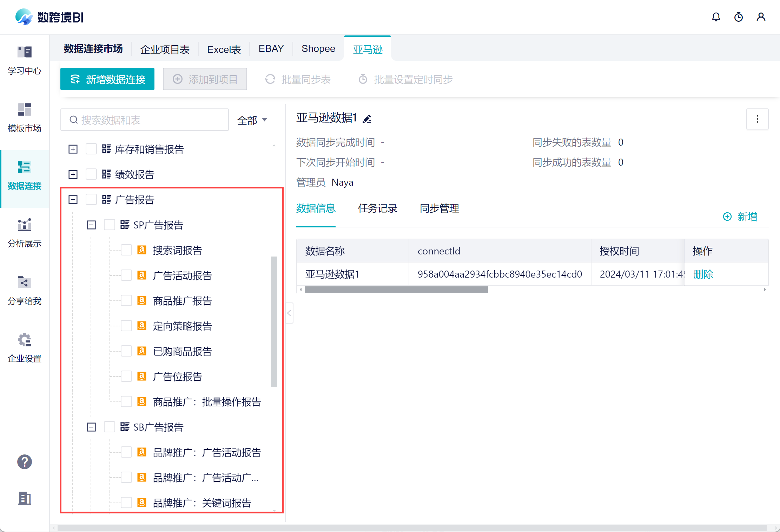Click the notification bell icon

pos(716,17)
